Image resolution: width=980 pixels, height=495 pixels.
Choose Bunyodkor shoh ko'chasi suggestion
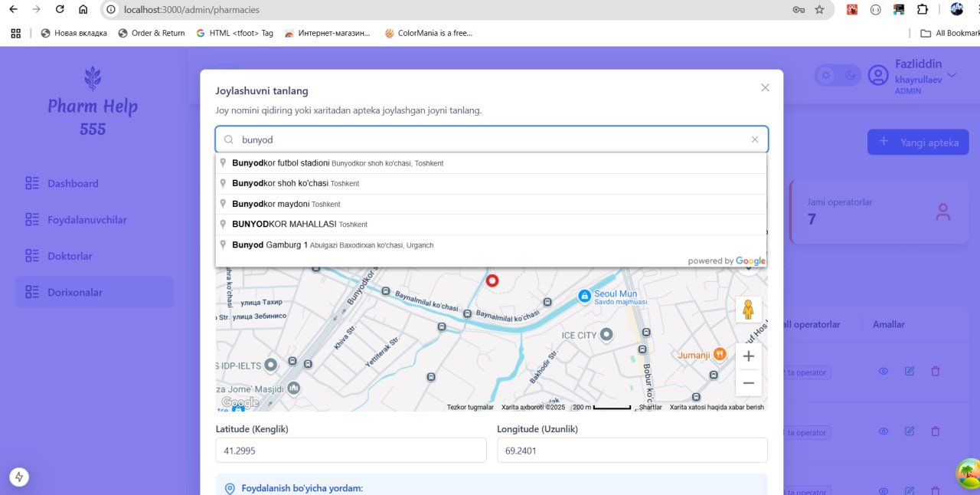(491, 183)
